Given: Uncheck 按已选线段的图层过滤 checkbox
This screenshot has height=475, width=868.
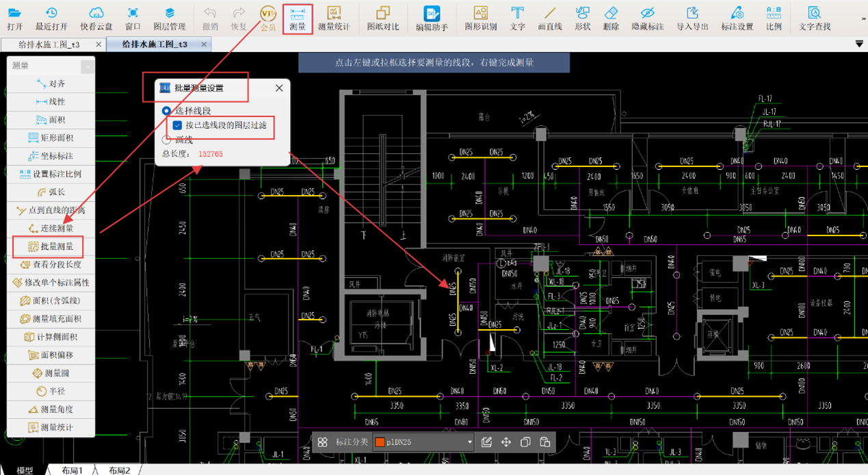Looking at the screenshot, I should tap(177, 125).
